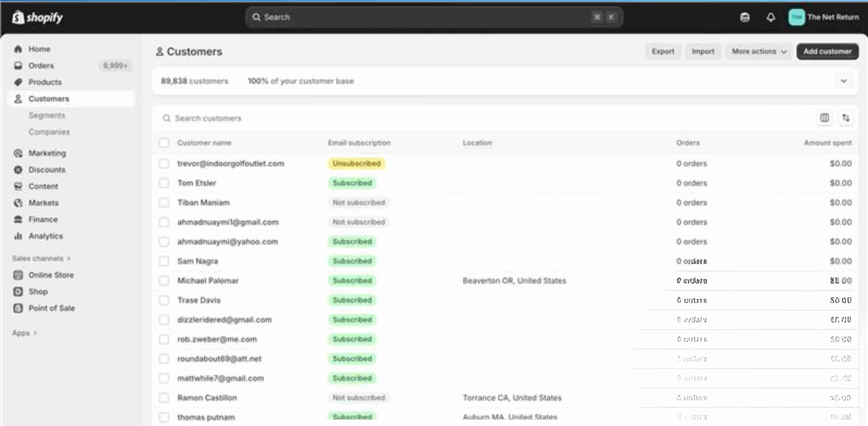Expand the customer base summary chevron
The width and height of the screenshot is (868, 426).
pyautogui.click(x=843, y=81)
